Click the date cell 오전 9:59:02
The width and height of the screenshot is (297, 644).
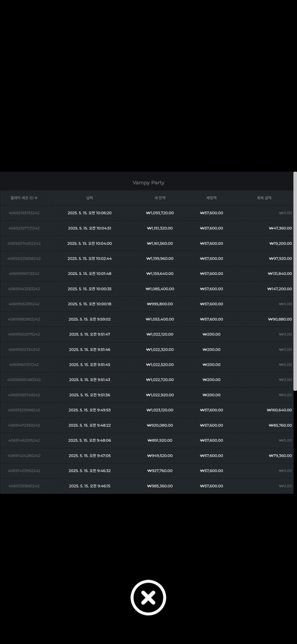[x=90, y=320]
